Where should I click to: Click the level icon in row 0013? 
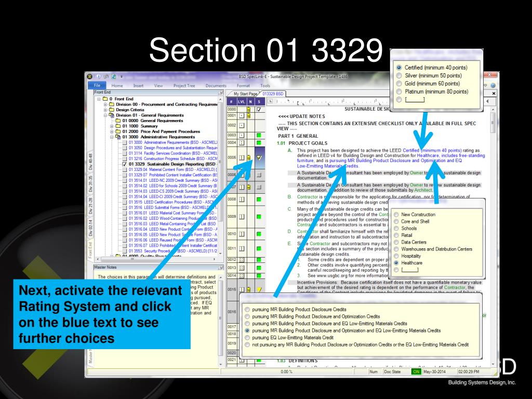coord(242,268)
